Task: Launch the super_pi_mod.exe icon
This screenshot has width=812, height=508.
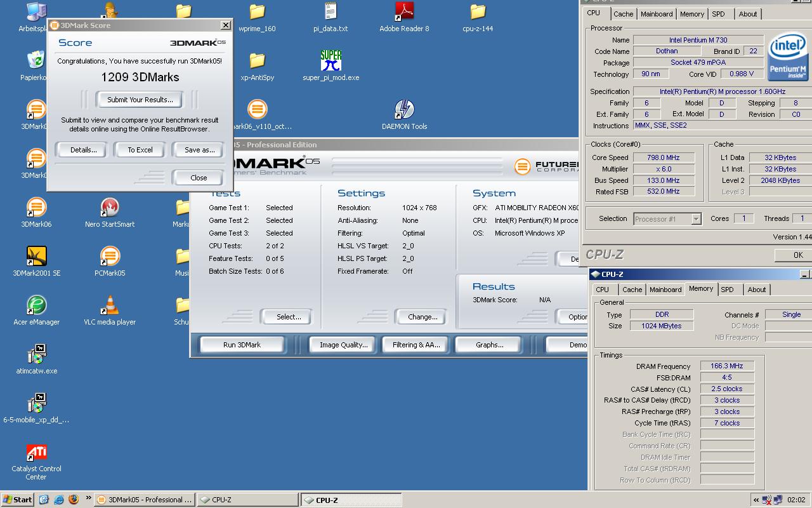Action: (x=331, y=60)
